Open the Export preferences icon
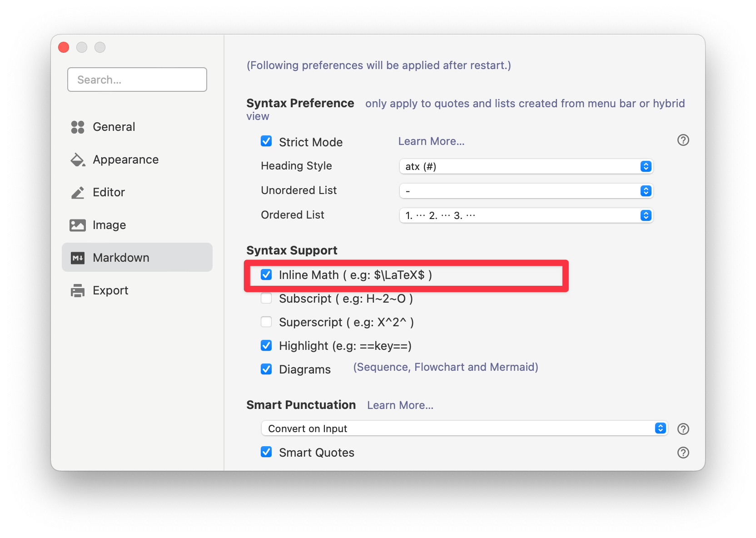Screen dimensions: 756x538 coord(77,290)
